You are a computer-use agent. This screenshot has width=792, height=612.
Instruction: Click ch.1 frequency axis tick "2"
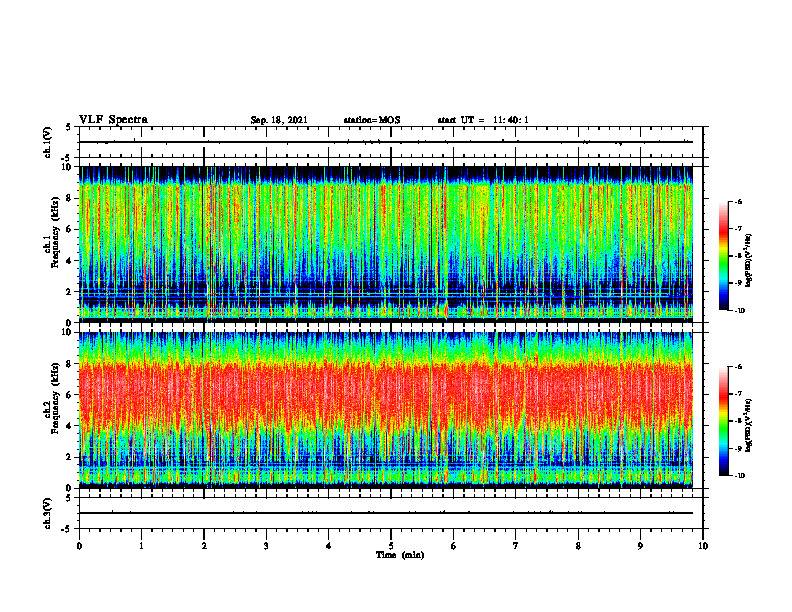(71, 292)
